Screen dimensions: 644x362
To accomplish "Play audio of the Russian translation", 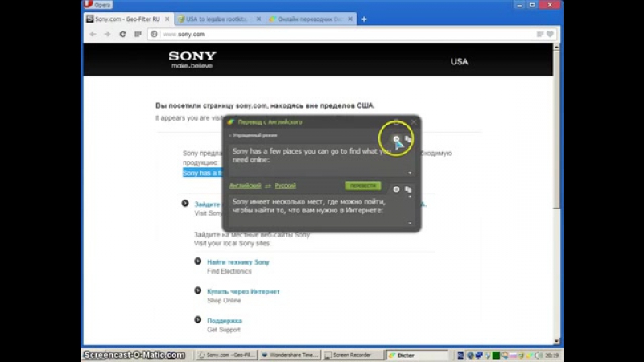I will pyautogui.click(x=396, y=189).
